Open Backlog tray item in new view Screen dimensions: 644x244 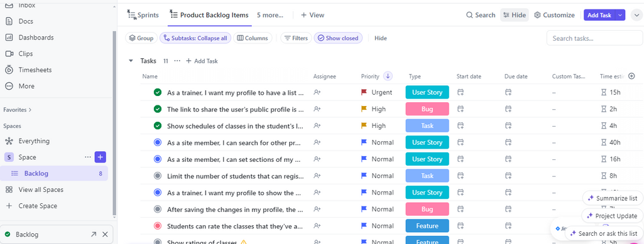(94, 235)
